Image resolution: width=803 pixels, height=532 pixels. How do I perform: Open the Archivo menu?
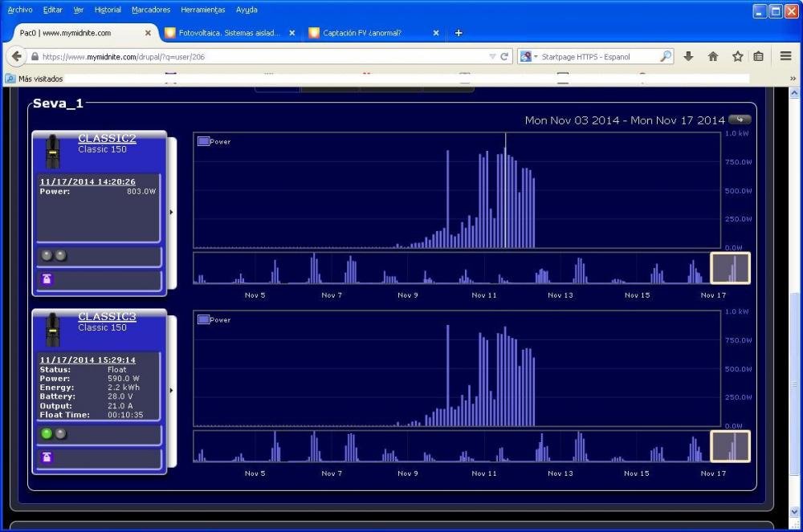[x=20, y=10]
